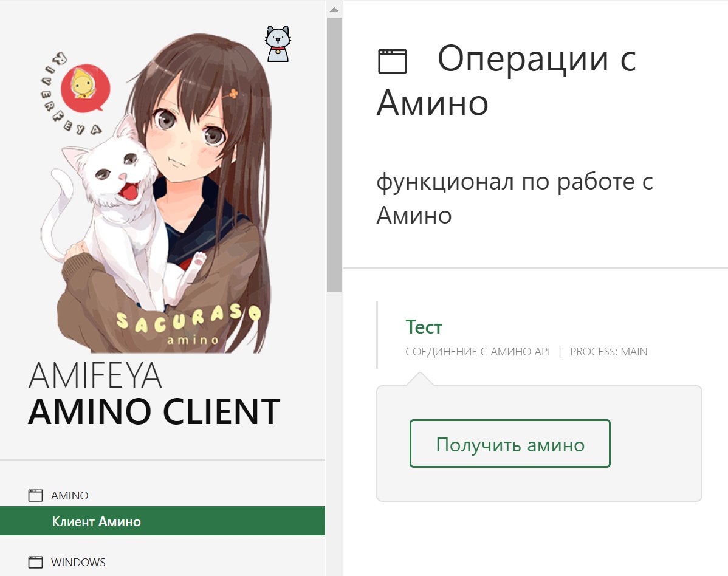Select the WINDOWS section label
The height and width of the screenshot is (576, 728).
(78, 562)
